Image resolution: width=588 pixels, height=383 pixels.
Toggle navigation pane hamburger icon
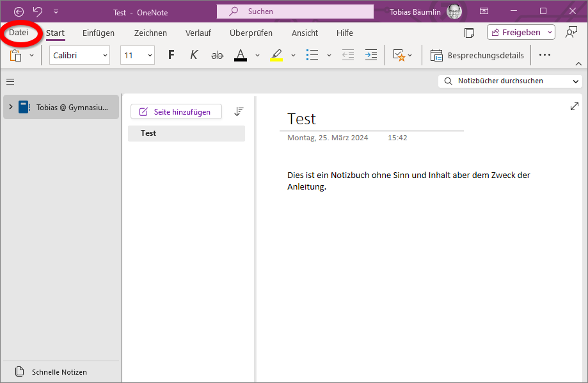(x=10, y=81)
